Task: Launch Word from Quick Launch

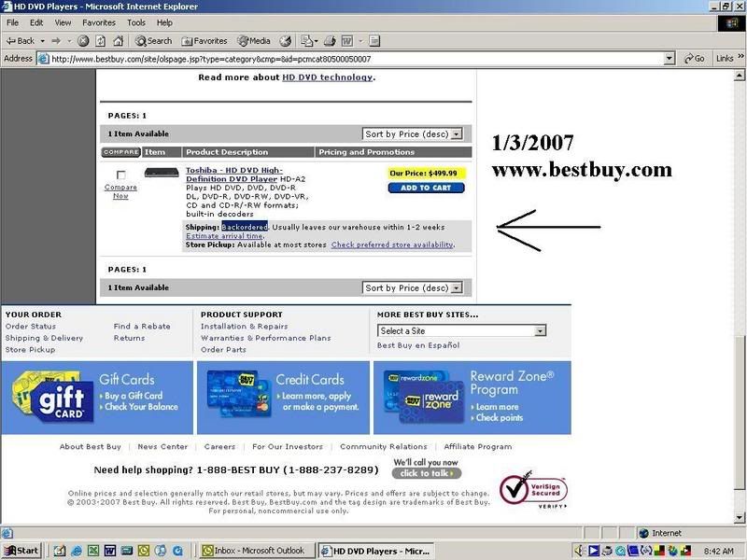Action: (110, 551)
